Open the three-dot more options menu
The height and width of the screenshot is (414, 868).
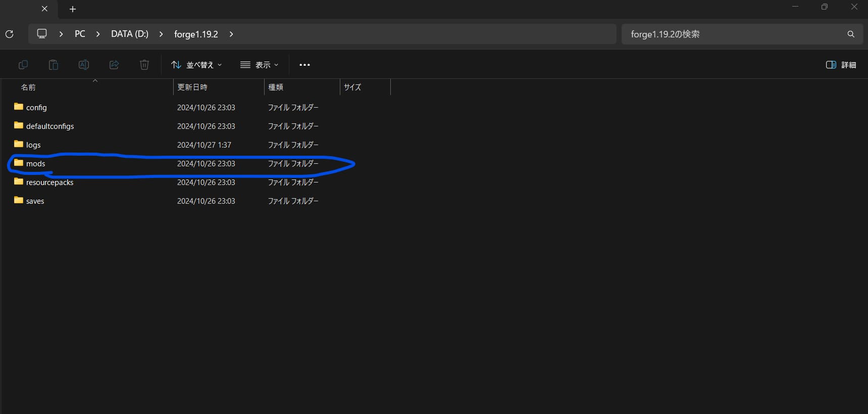(x=304, y=65)
